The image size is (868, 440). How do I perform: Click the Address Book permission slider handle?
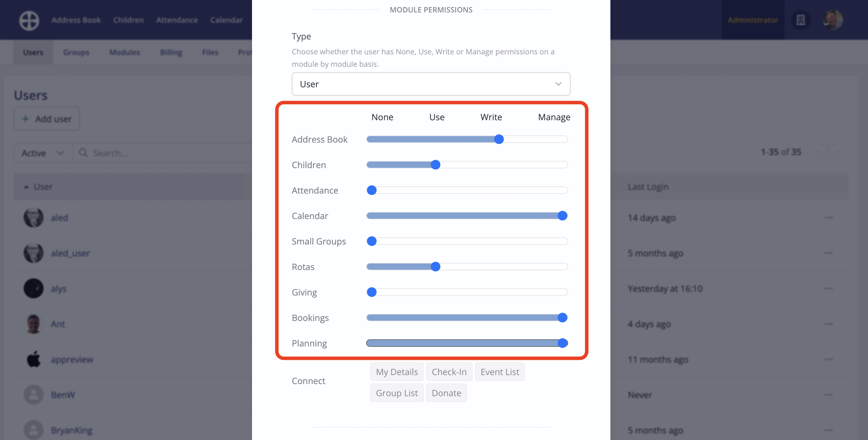point(499,139)
